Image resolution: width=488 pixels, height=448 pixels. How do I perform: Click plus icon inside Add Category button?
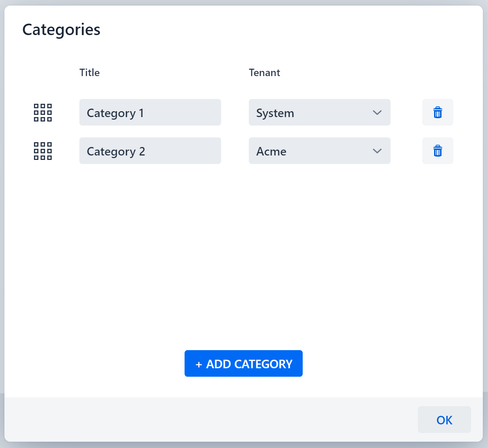tap(199, 363)
